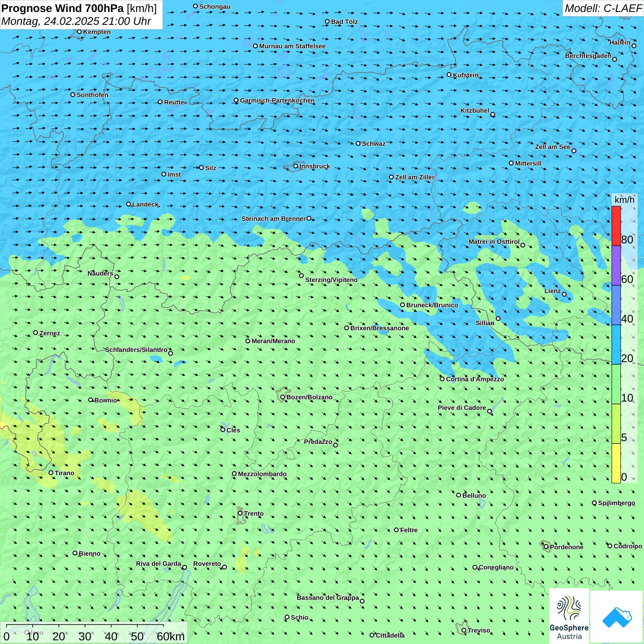This screenshot has width=644, height=644.
Task: Click the Hallein label
Action: (x=620, y=42)
